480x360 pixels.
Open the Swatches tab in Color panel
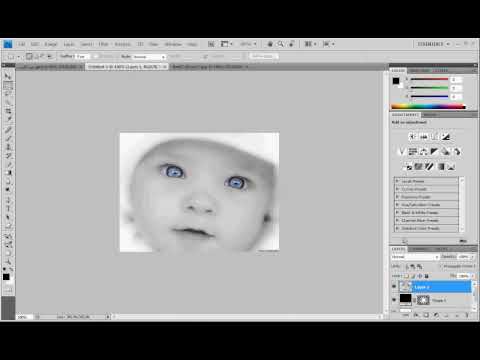(420, 71)
